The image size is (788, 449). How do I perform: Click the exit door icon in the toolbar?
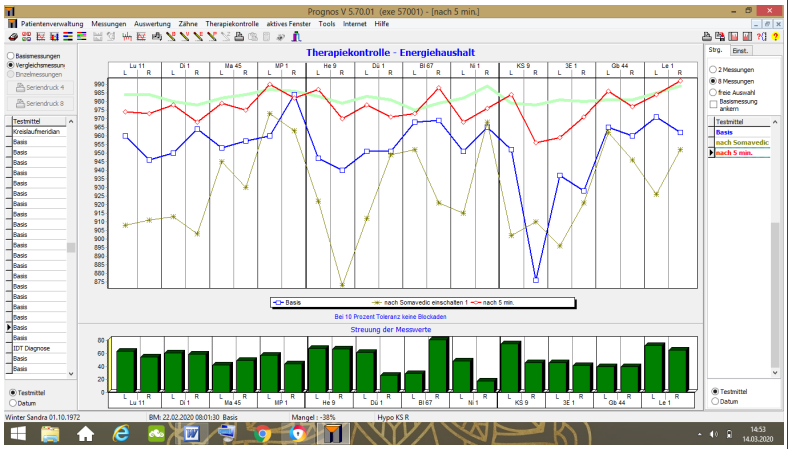[296, 36]
